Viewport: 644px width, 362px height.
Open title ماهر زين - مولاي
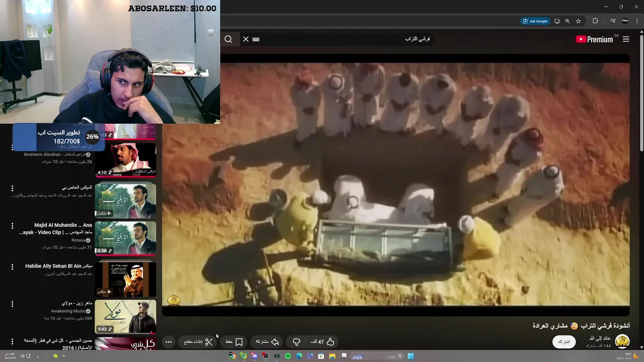(77, 304)
